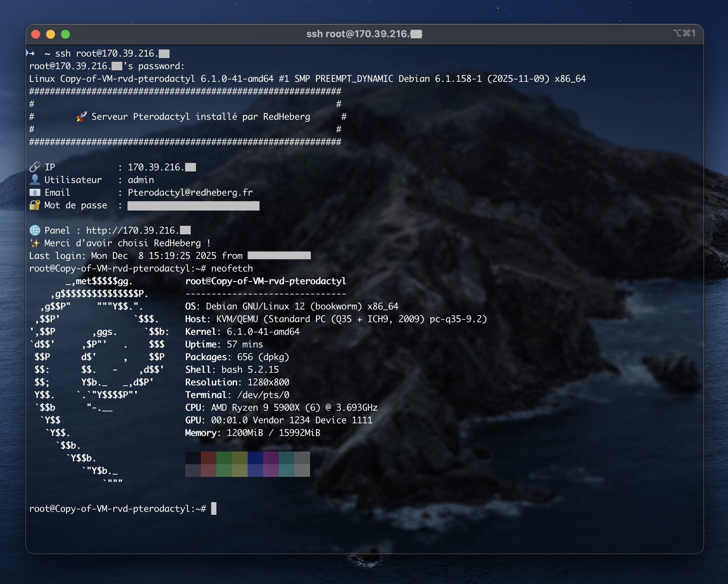Click the dark blue neofetch color block
The width and height of the screenshot is (728, 584).
click(x=255, y=458)
